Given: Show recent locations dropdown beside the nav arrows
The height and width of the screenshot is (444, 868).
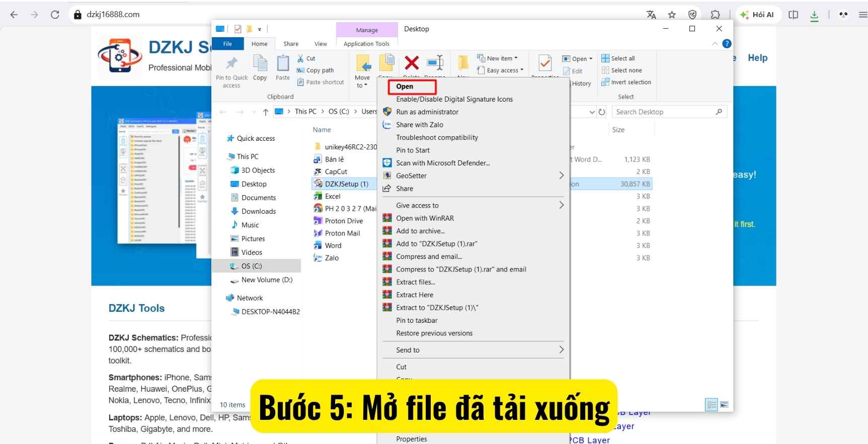Looking at the screenshot, I should pos(254,112).
